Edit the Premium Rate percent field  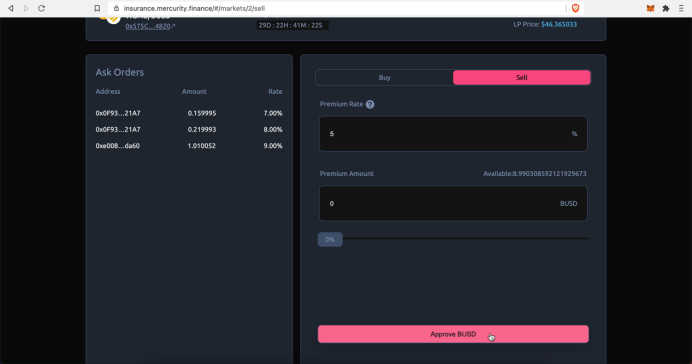(453, 134)
